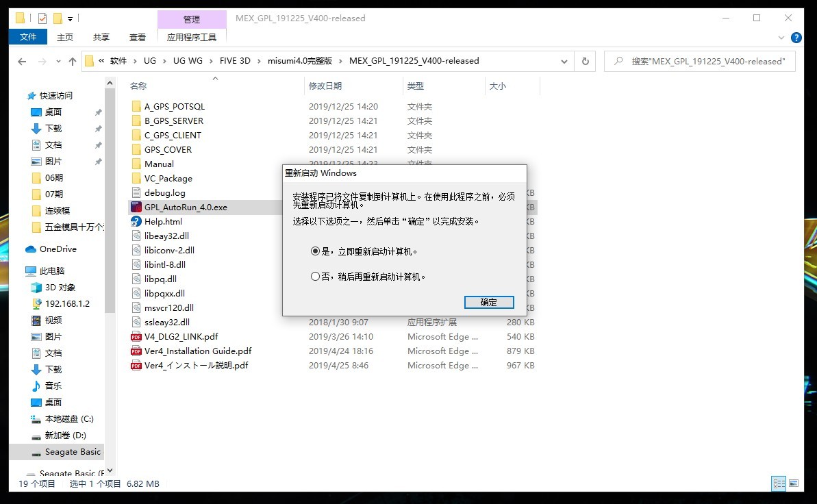817x504 pixels.
Task: Click the back navigation arrow
Action: point(21,61)
